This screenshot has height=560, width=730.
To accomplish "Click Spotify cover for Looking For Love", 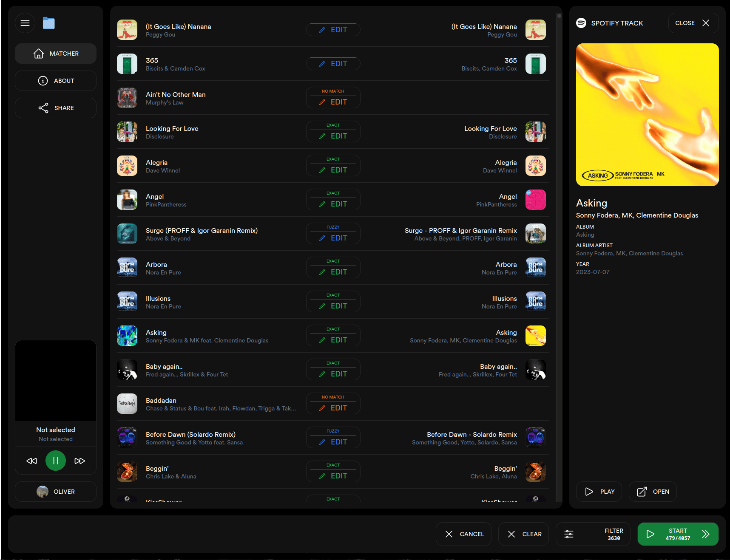I will click(x=536, y=132).
